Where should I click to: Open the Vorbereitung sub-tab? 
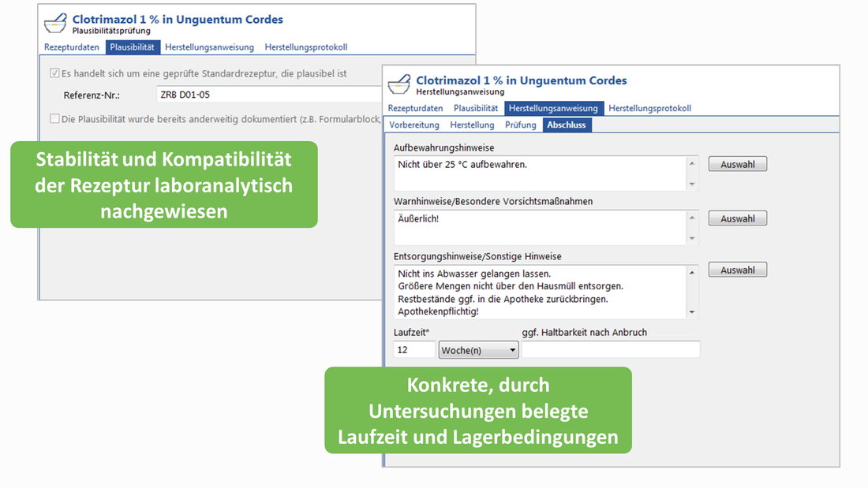click(x=414, y=125)
